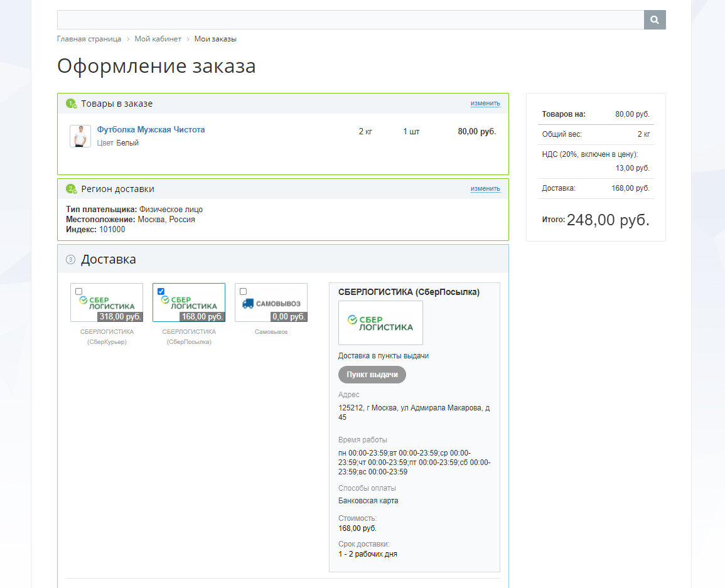Select the СберПосылка delivery logo tile

(189, 302)
